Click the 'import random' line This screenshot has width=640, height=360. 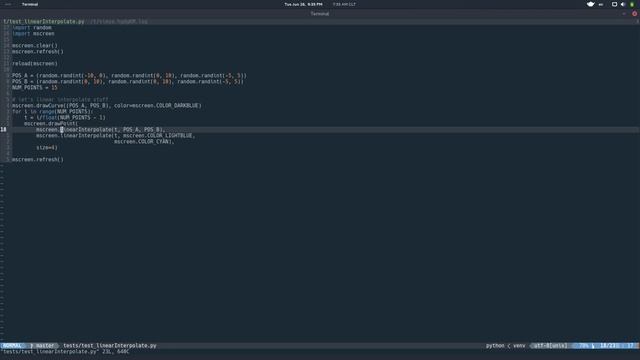tap(32, 28)
